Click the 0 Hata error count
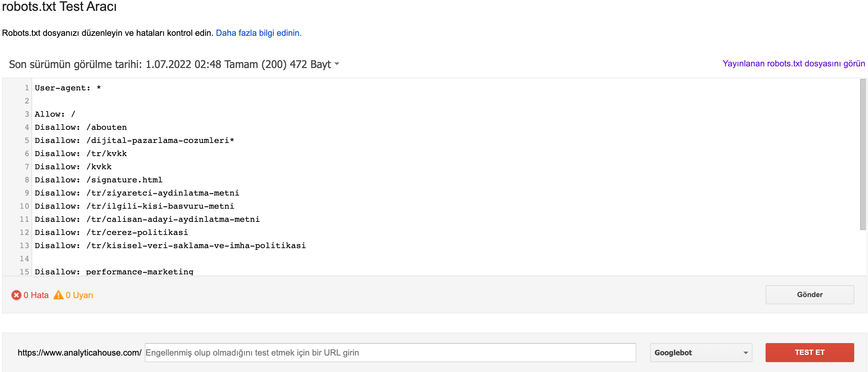 point(36,295)
